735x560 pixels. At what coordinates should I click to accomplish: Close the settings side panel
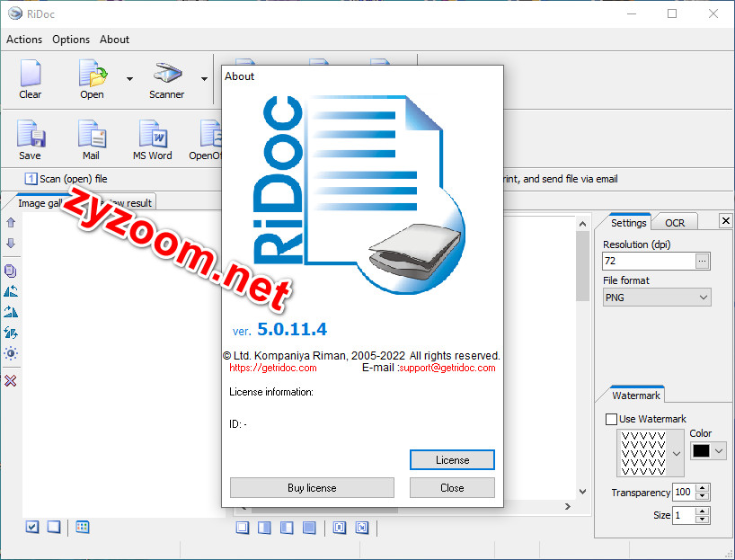726,220
